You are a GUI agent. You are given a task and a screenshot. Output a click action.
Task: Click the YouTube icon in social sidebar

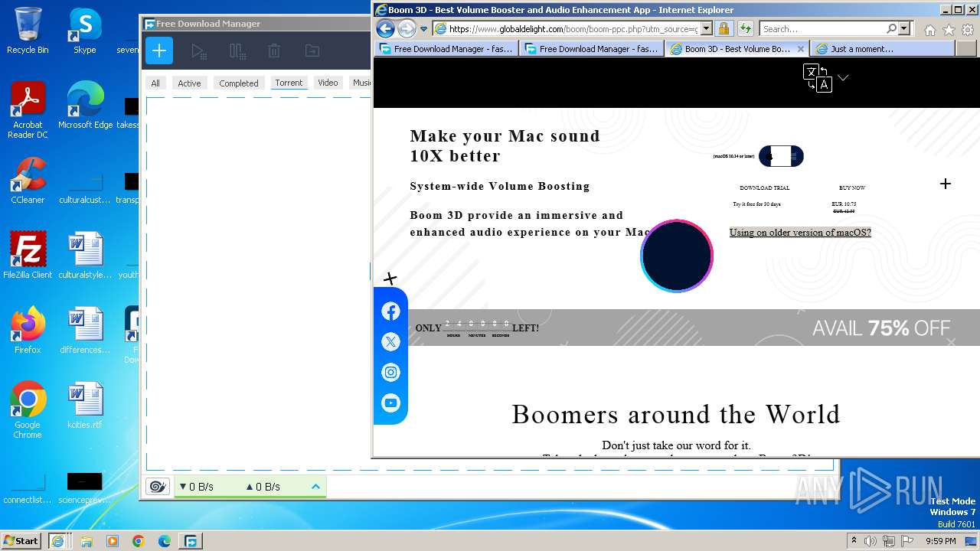click(390, 403)
